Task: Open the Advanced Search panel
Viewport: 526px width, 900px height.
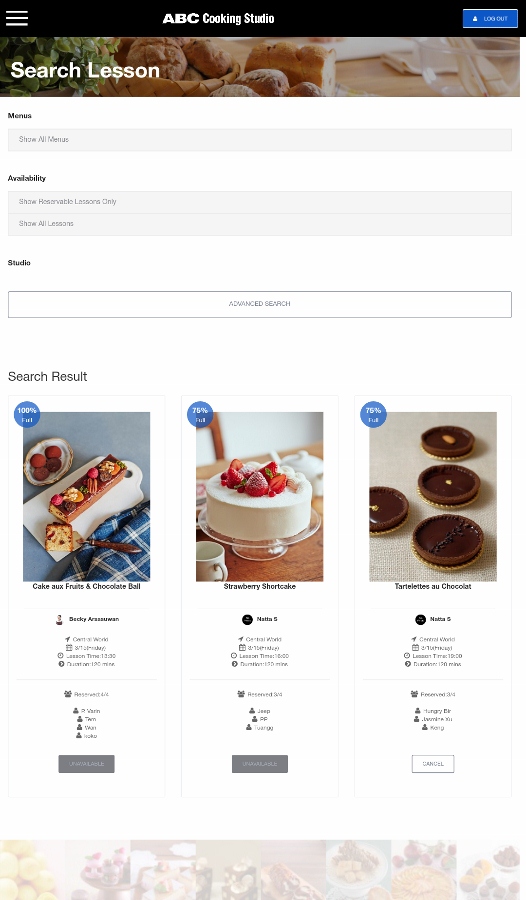Action: pyautogui.click(x=260, y=304)
